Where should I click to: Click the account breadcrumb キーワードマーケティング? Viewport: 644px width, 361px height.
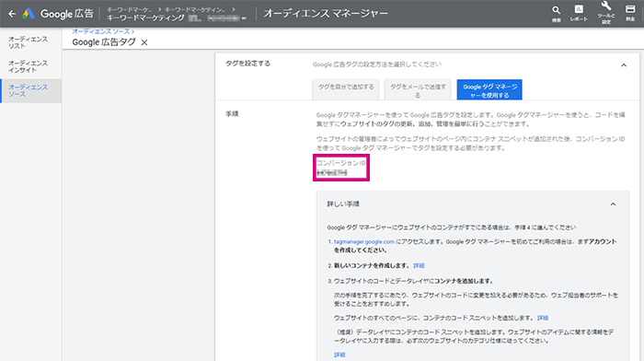pos(145,18)
